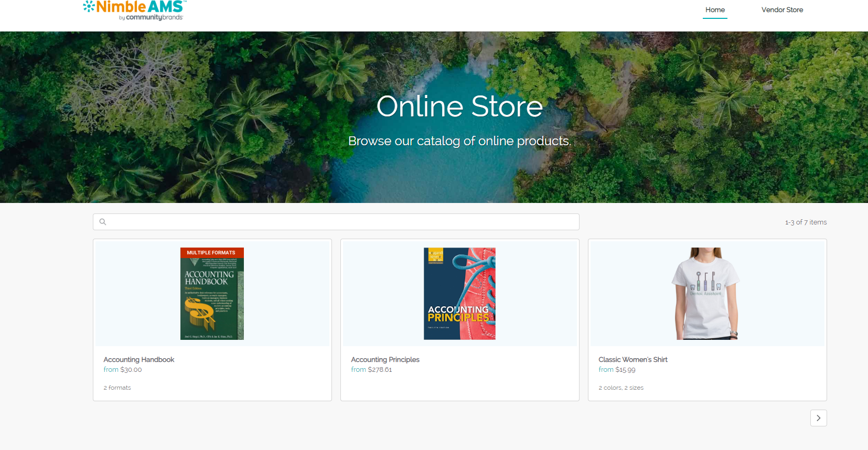Click the Online Store banner heading

click(x=459, y=106)
